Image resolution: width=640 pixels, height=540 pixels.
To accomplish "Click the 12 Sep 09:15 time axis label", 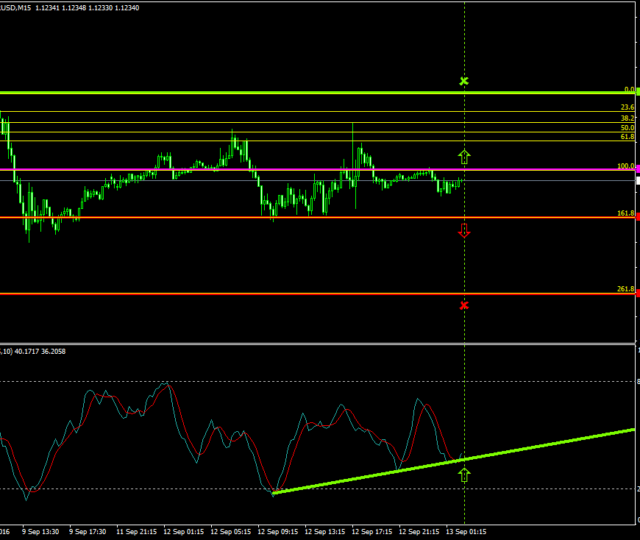I will tap(278, 531).
